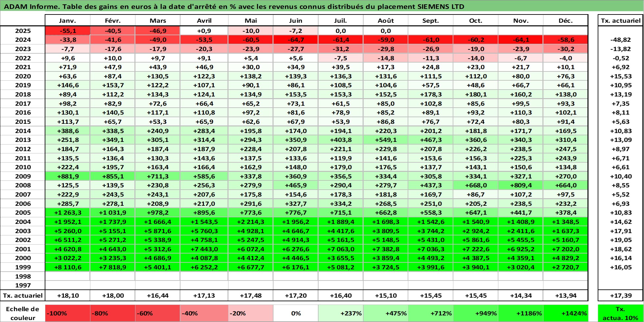Select cell +7 443,0 in the 2001 row
Viewport: 644px width, 322px height.
(x=204, y=249)
